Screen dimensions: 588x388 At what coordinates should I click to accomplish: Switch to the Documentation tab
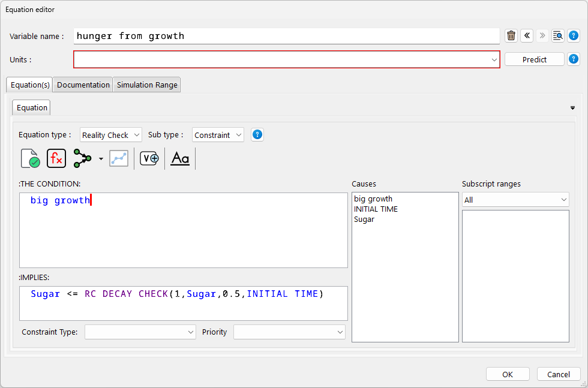point(83,85)
